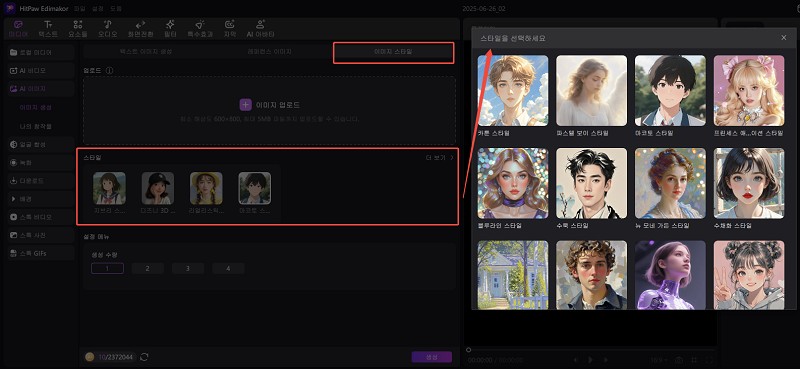
Task: Choose 수채화 스타일 (Watercolor) in dialog
Action: (749, 183)
